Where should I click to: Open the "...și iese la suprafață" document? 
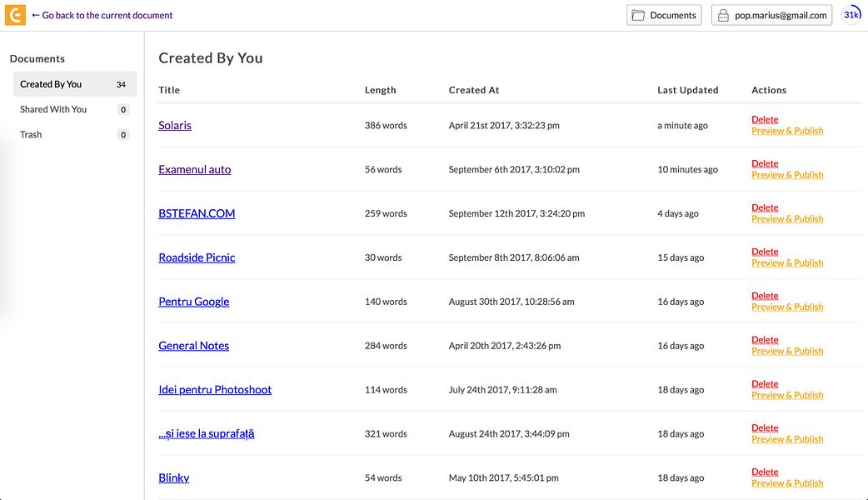point(207,434)
